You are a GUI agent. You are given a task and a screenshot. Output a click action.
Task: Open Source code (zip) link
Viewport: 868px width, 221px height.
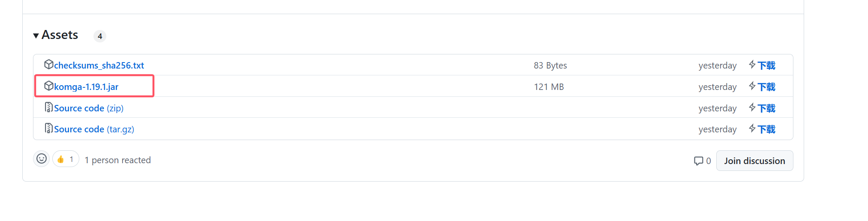coord(89,108)
